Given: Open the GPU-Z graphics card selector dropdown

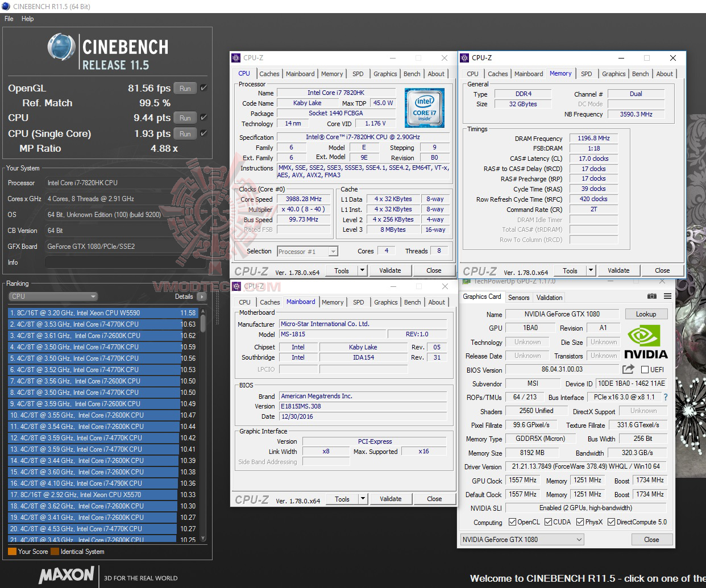Looking at the screenshot, I should click(522, 539).
